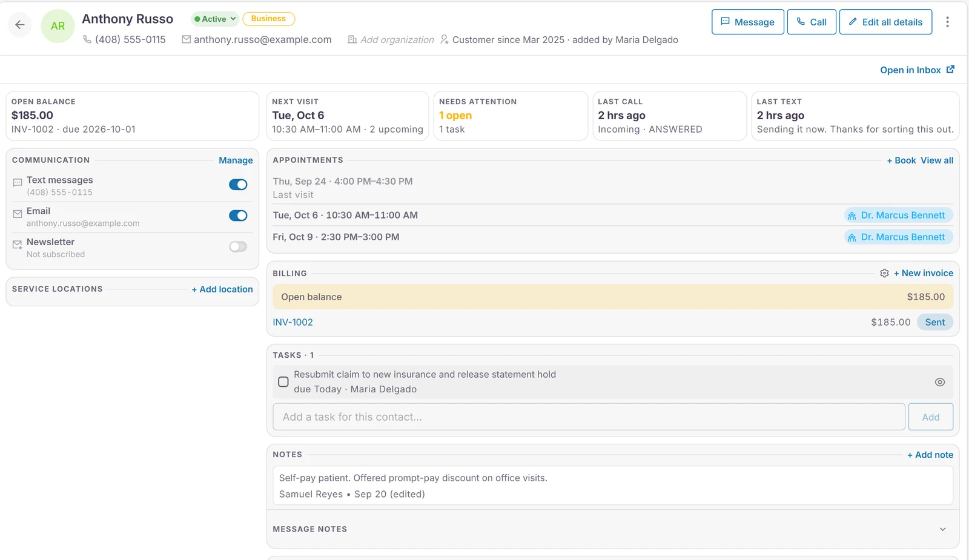Open the three-dot more options menu
969x560 pixels.
point(947,22)
